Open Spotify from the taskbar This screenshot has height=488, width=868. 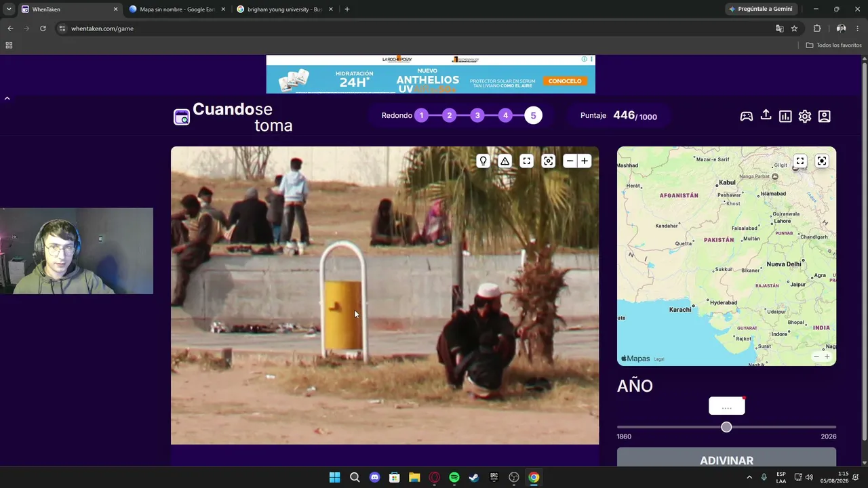click(x=454, y=477)
